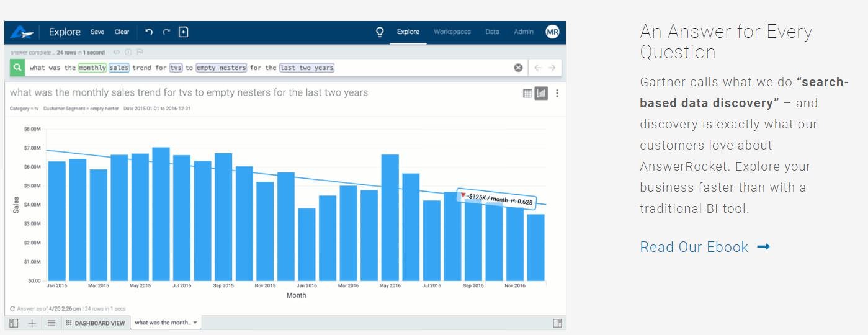
Task: Click inside the search query field
Action: (276, 68)
